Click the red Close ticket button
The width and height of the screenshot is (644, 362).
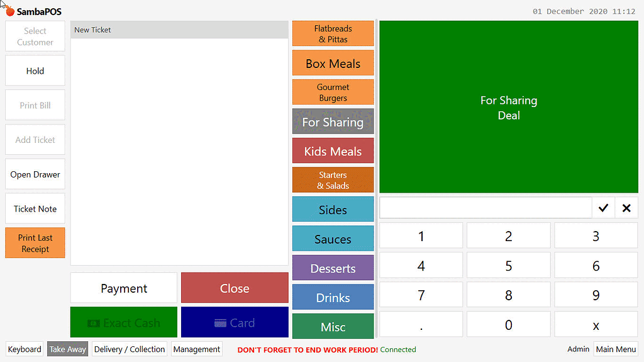tap(235, 288)
